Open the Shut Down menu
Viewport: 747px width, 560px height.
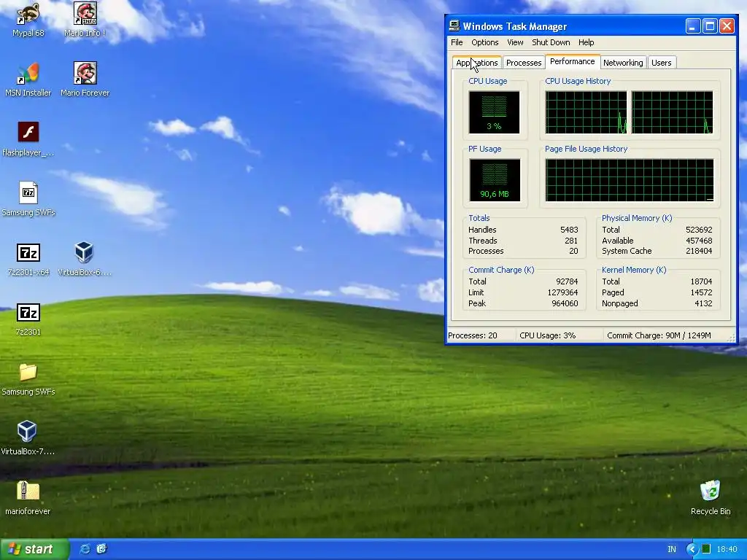coord(551,42)
